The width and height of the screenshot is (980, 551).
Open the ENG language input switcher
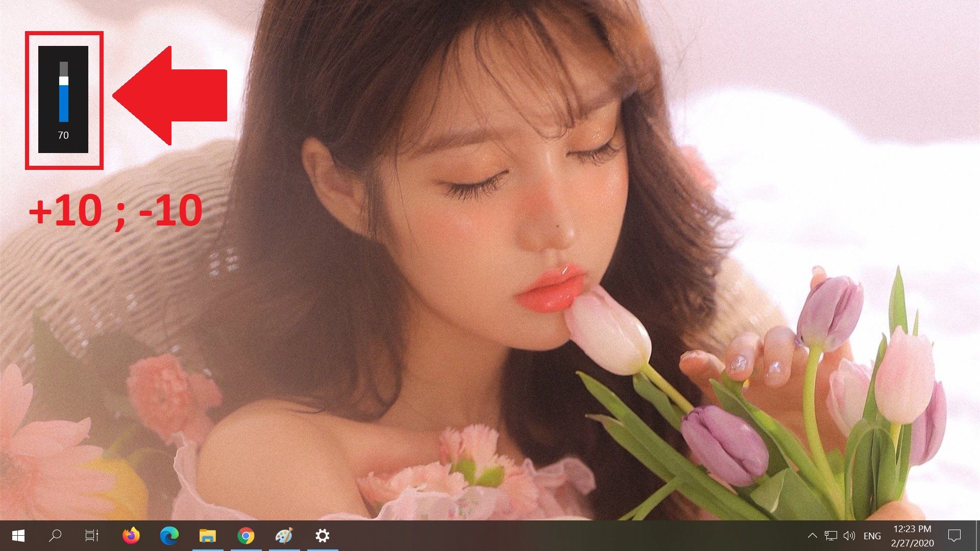point(872,536)
